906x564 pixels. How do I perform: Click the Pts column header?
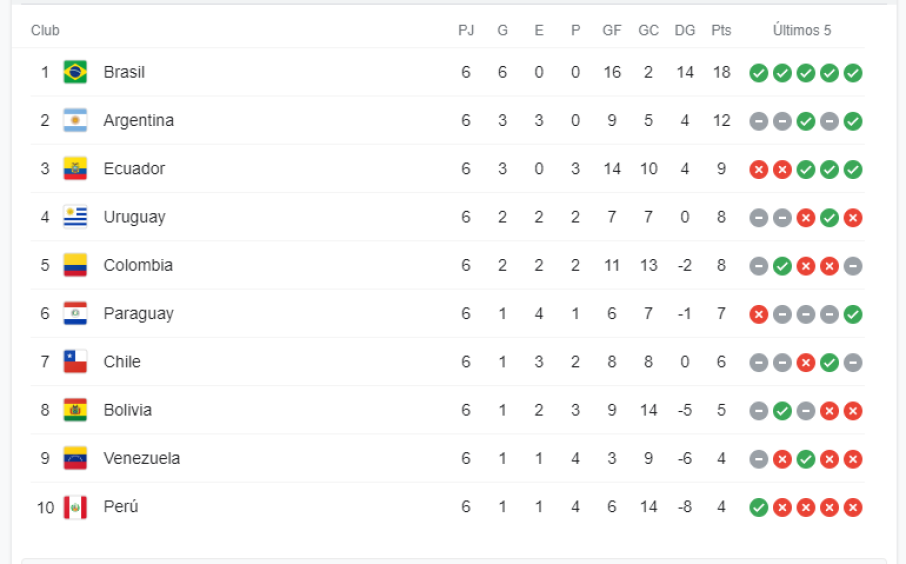coord(721,30)
